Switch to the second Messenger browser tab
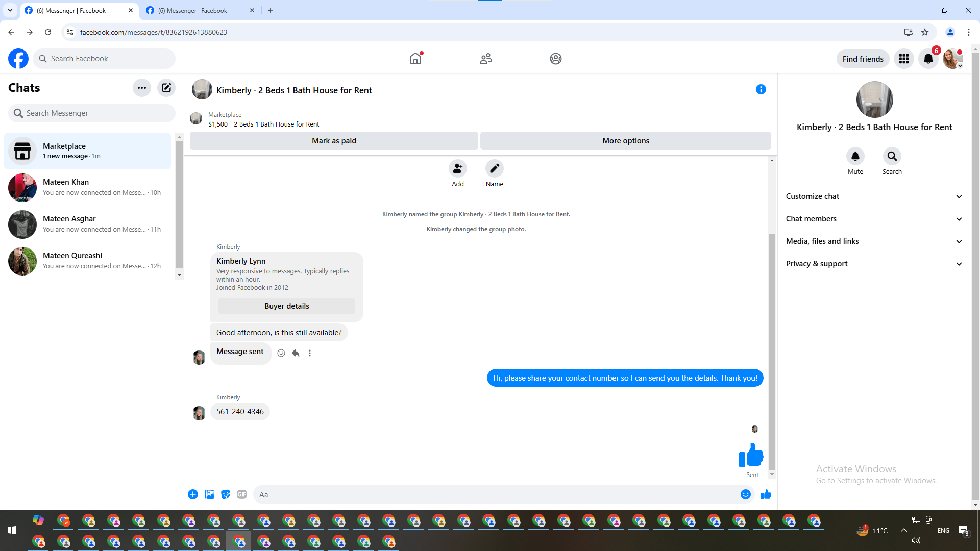980x551 pixels. [x=199, y=10]
